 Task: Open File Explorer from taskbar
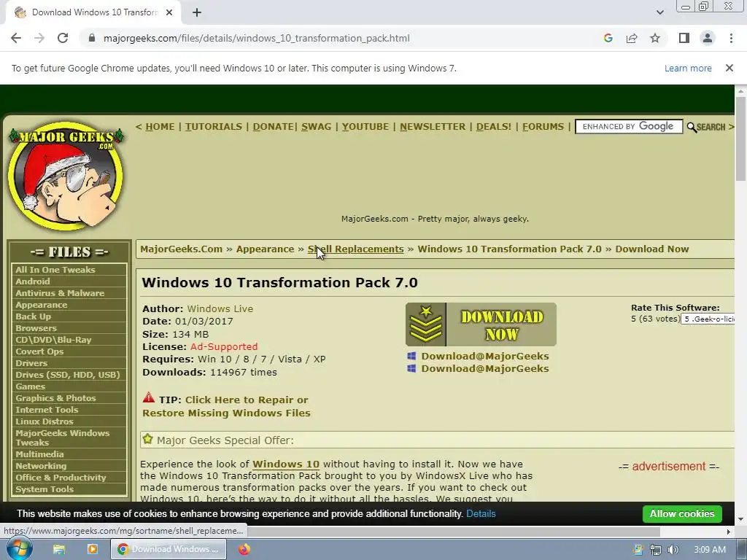[59, 550]
